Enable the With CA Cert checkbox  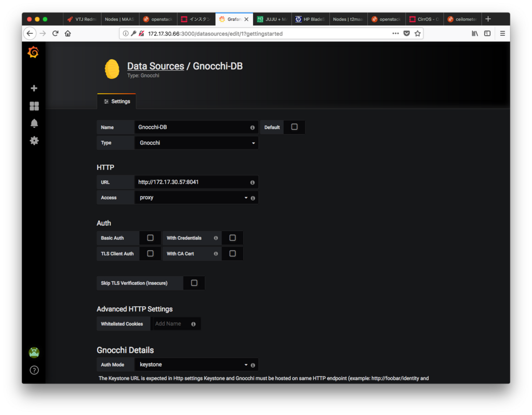tap(232, 253)
